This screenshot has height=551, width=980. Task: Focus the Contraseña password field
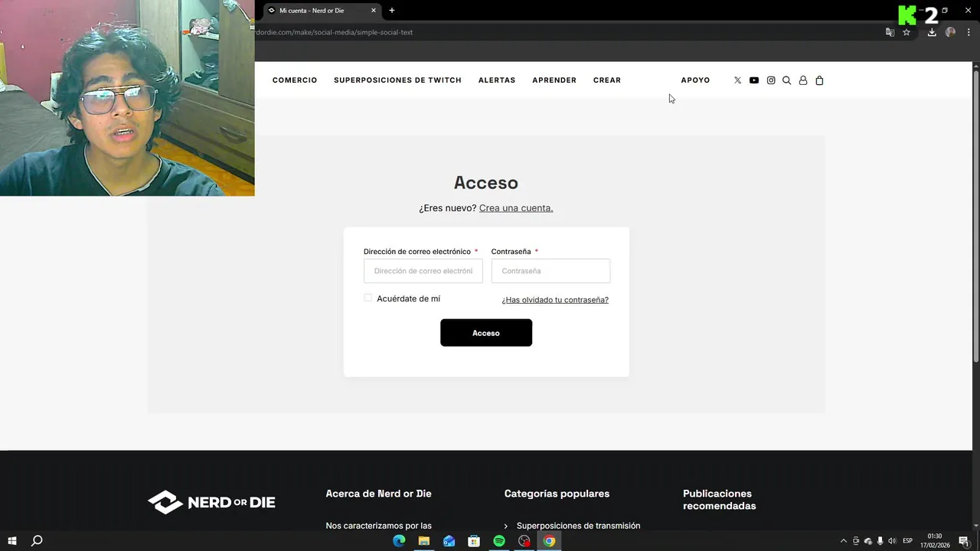point(550,271)
